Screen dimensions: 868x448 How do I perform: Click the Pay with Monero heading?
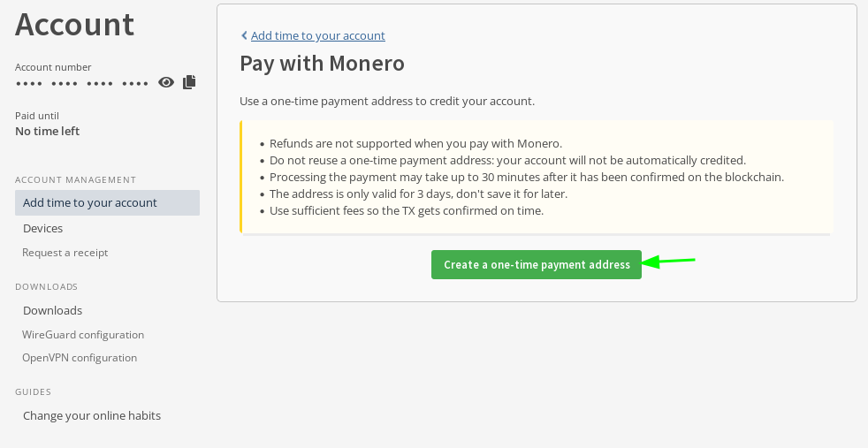[322, 64]
